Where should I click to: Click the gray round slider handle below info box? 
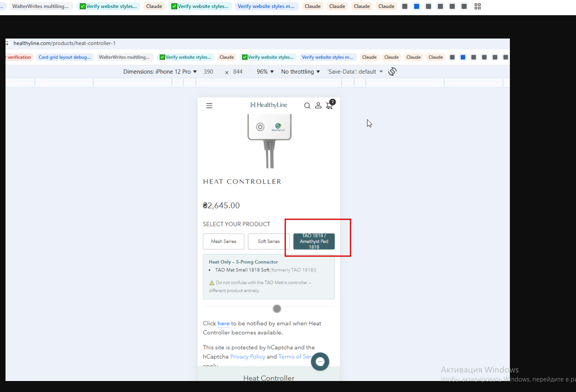(x=277, y=309)
